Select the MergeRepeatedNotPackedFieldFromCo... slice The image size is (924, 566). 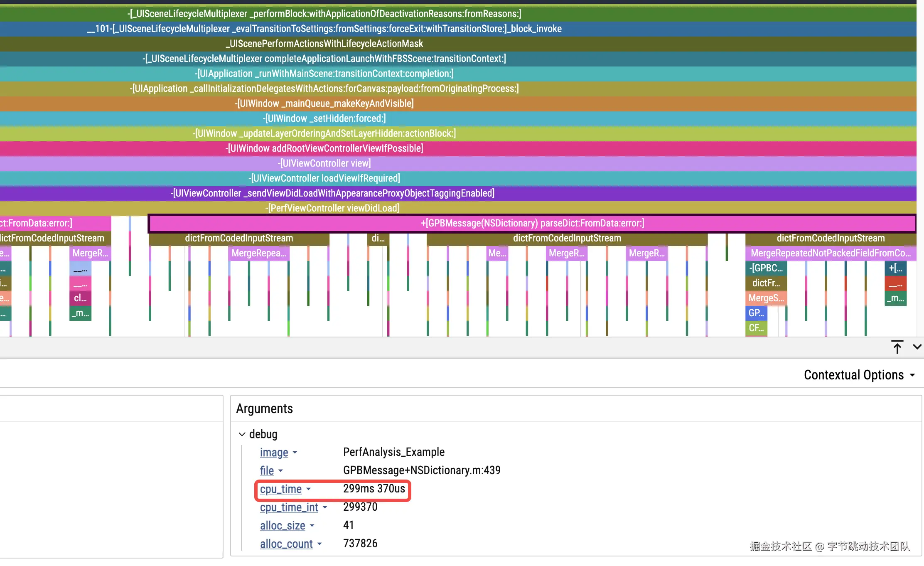pyautogui.click(x=830, y=253)
